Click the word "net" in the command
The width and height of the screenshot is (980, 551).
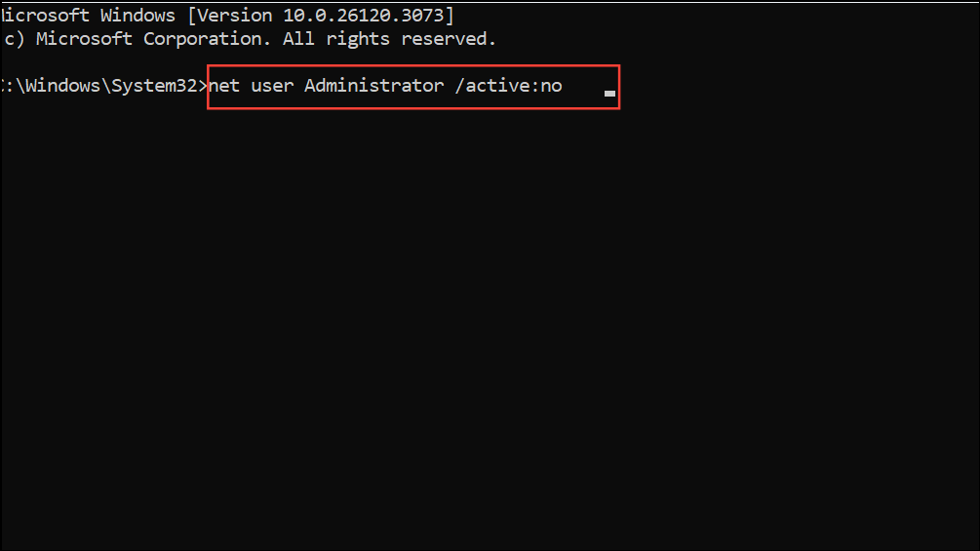(224, 86)
